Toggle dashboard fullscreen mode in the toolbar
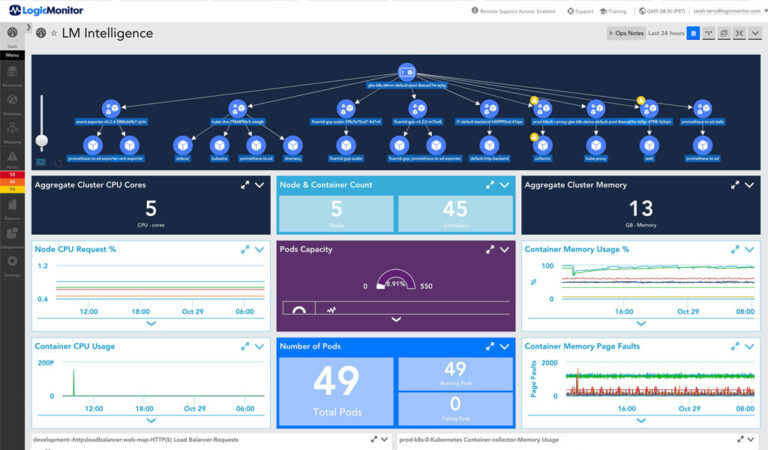This screenshot has width=768, height=450. pos(738,33)
